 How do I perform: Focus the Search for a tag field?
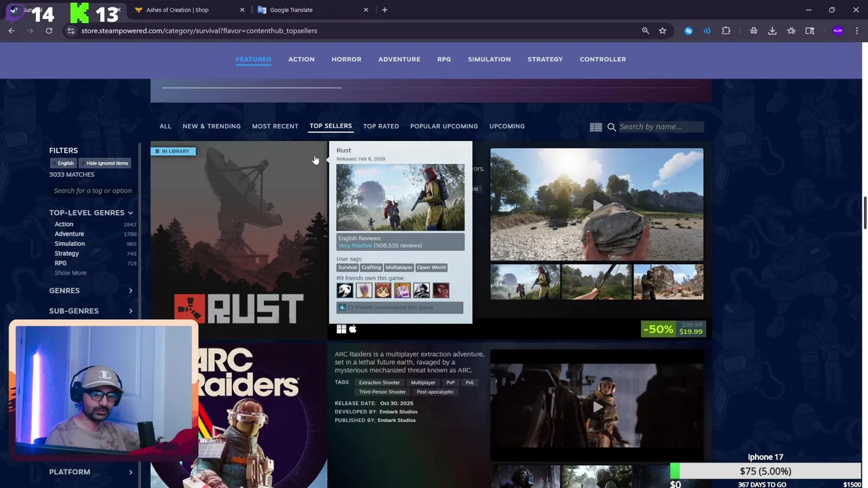[x=93, y=190]
